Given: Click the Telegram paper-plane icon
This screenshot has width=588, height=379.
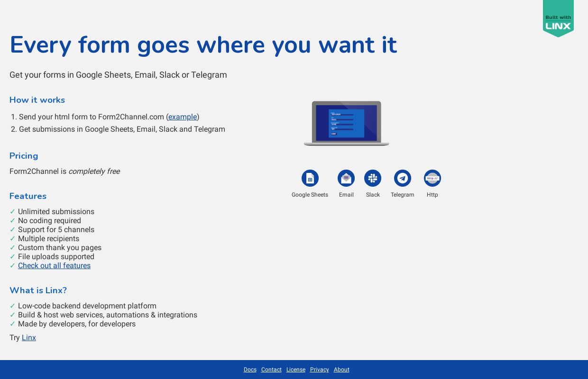Looking at the screenshot, I should point(403,178).
